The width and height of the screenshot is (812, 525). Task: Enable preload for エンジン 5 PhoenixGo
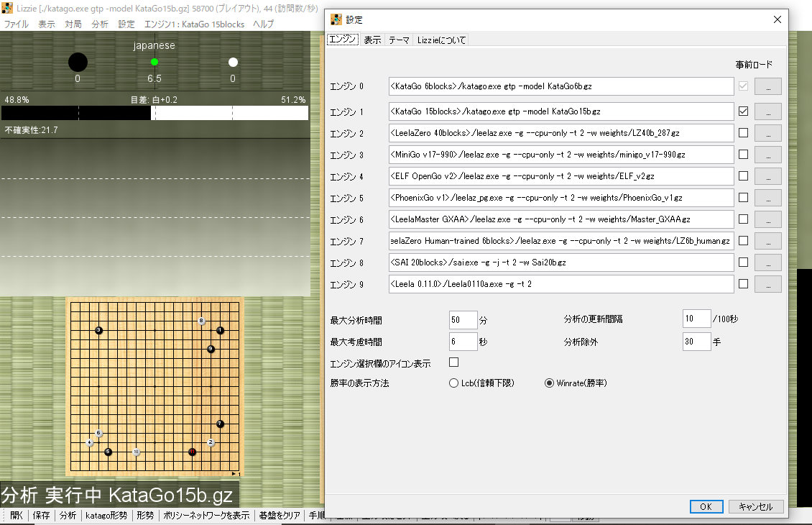click(743, 198)
